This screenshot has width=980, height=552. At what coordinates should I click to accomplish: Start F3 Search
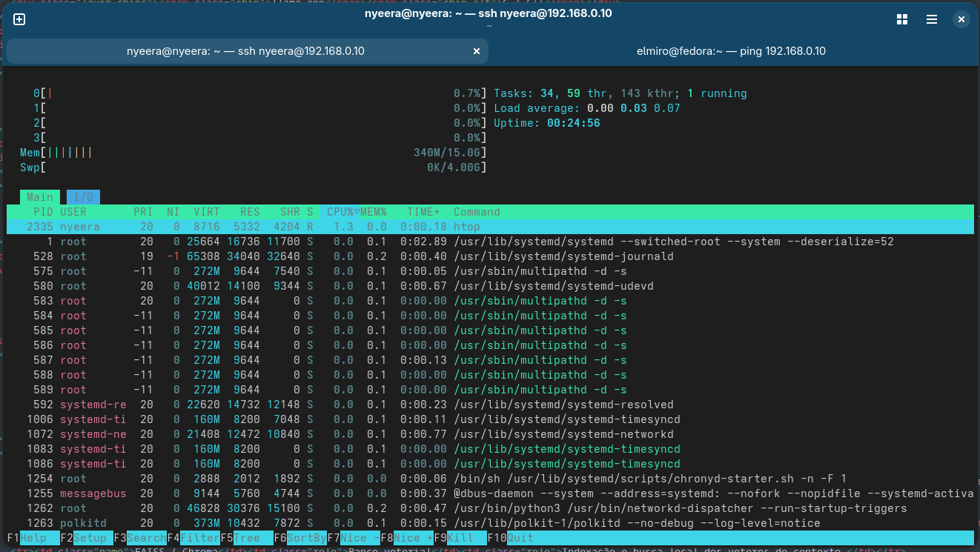[140, 538]
